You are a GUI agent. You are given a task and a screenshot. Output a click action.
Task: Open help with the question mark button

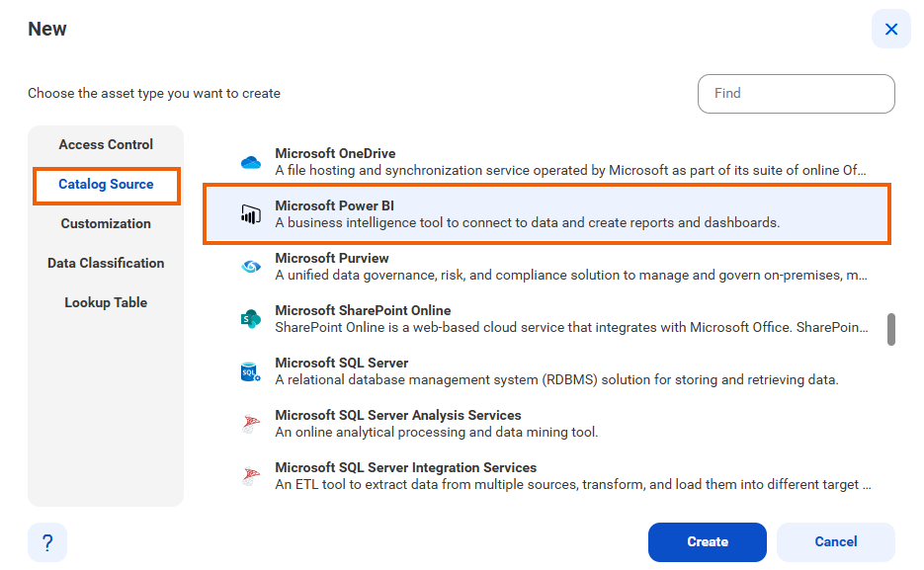pos(47,542)
